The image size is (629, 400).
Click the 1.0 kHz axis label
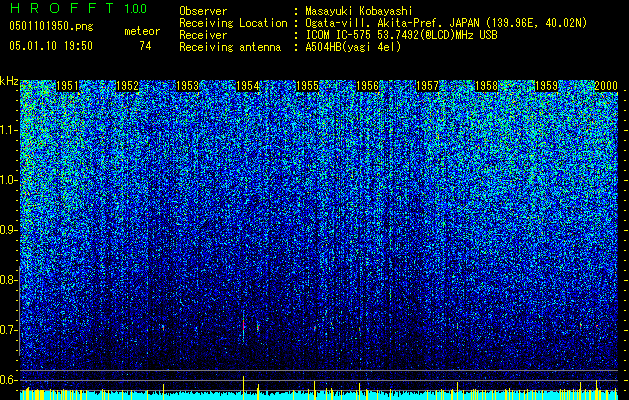click(x=7, y=181)
